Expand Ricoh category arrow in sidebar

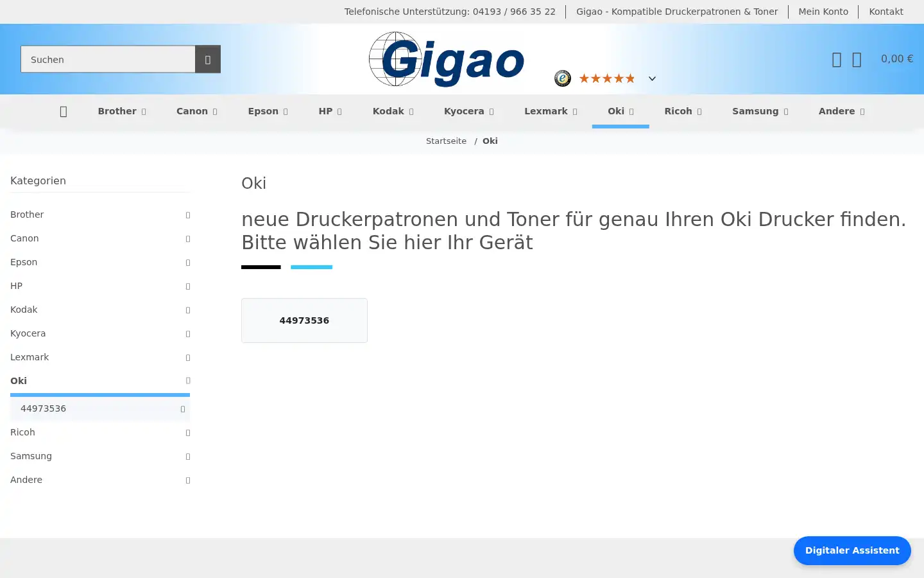(x=188, y=433)
